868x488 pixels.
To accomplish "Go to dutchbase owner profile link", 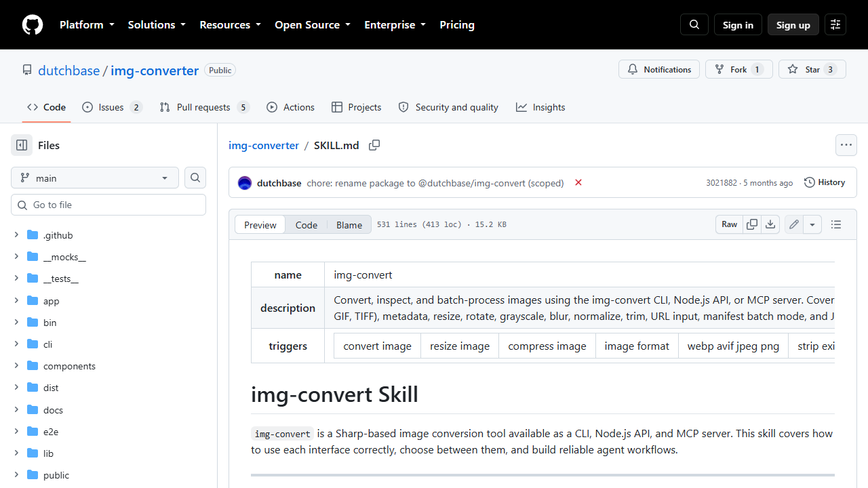I will point(68,70).
